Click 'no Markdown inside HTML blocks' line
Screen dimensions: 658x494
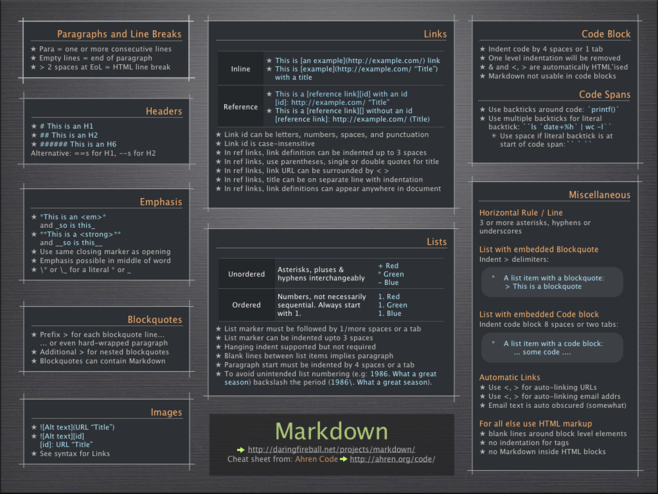pos(547,452)
